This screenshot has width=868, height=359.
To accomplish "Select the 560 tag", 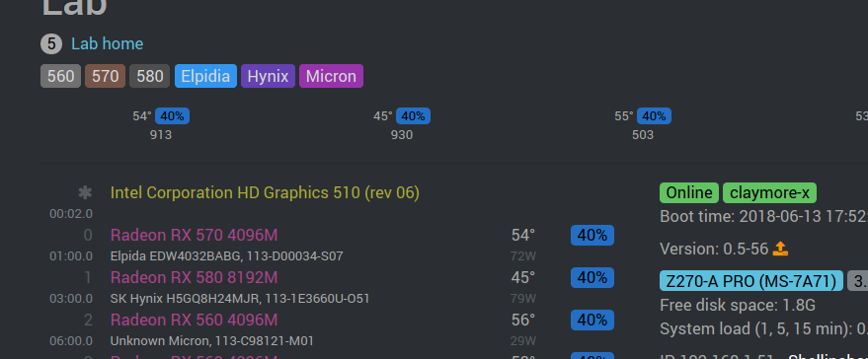I will [61, 76].
